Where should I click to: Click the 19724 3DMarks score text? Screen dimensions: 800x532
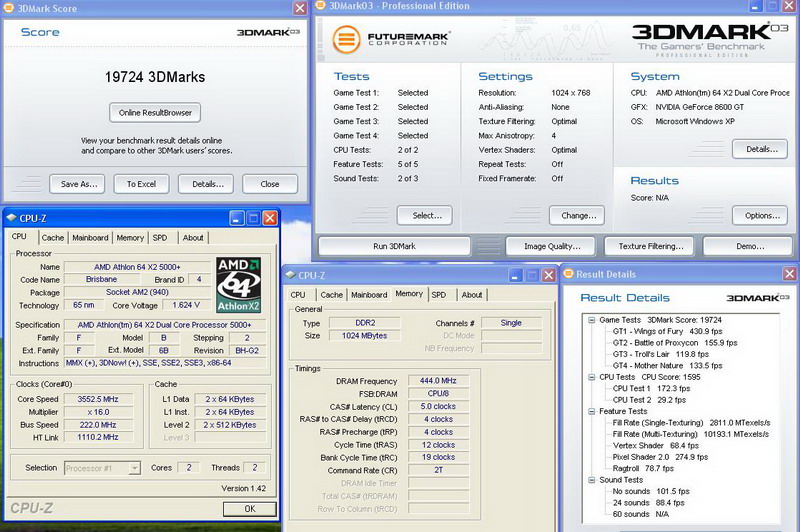click(155, 77)
